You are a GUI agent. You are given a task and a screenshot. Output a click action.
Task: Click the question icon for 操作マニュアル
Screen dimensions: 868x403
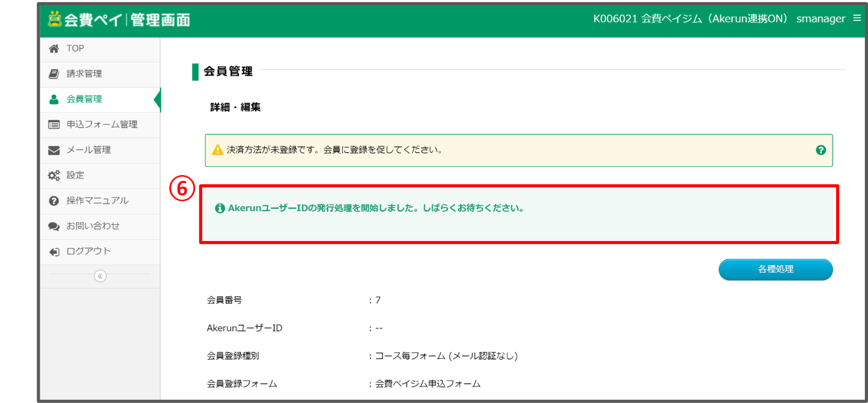coord(54,201)
